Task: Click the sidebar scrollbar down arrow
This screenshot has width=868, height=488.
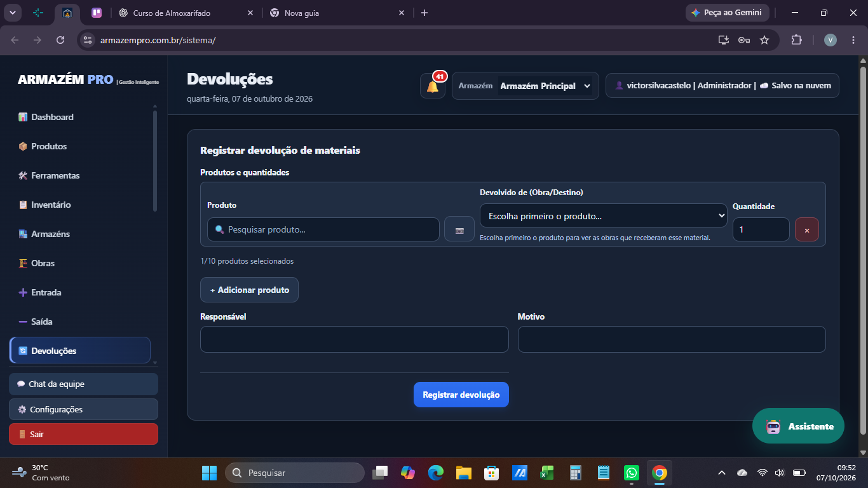Action: point(154,362)
